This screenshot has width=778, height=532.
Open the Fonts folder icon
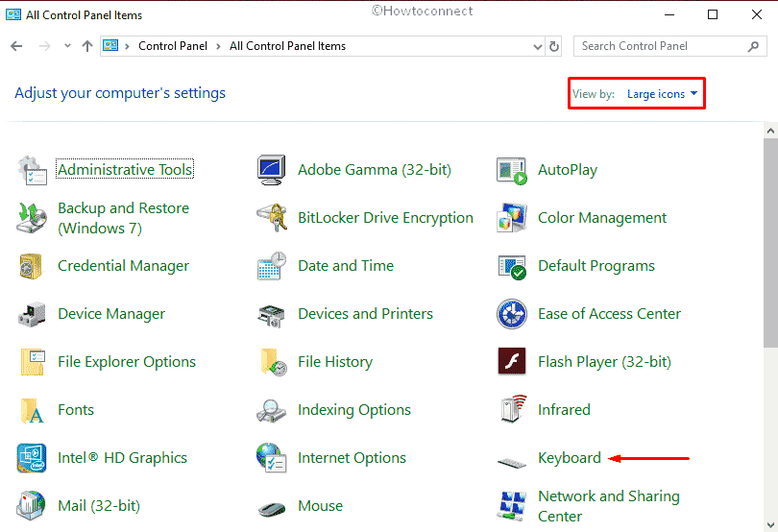[x=33, y=410]
